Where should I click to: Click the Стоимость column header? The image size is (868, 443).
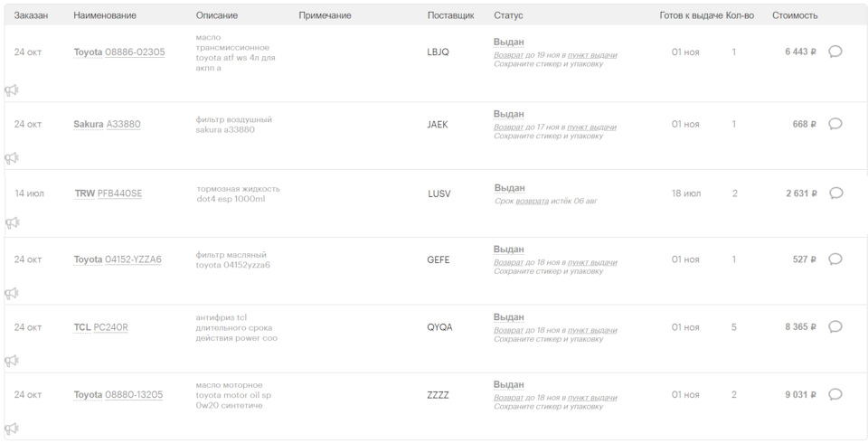[795, 15]
